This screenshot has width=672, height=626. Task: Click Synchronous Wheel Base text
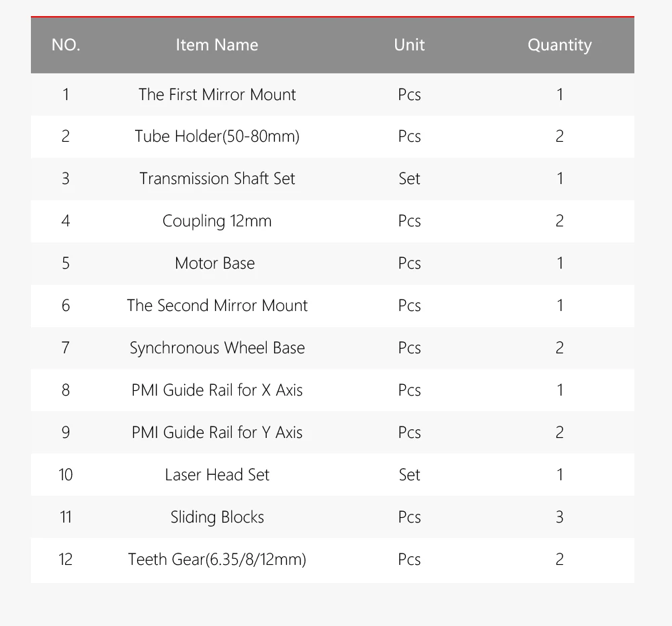tap(217, 348)
